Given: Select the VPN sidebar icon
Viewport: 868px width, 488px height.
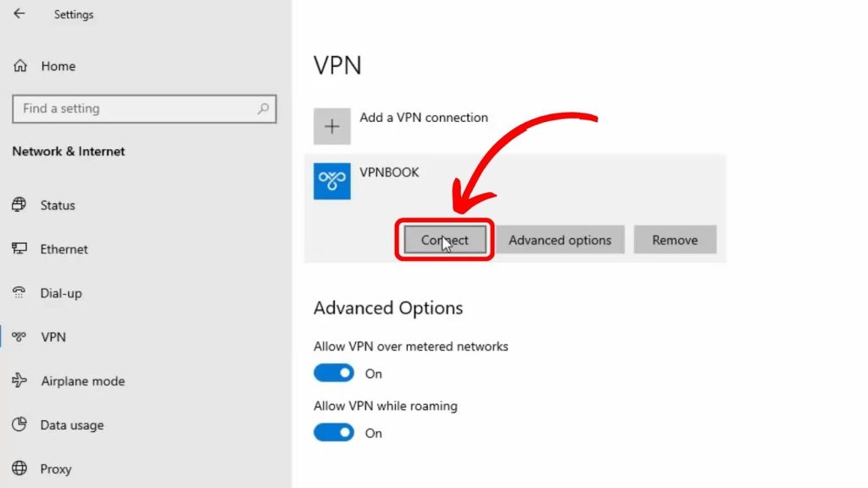Looking at the screenshot, I should pos(19,337).
